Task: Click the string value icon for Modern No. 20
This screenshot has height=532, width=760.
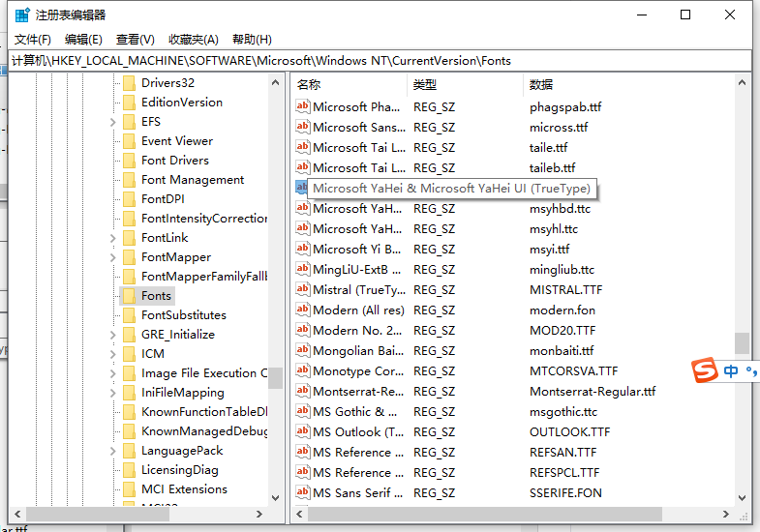Action: point(302,330)
